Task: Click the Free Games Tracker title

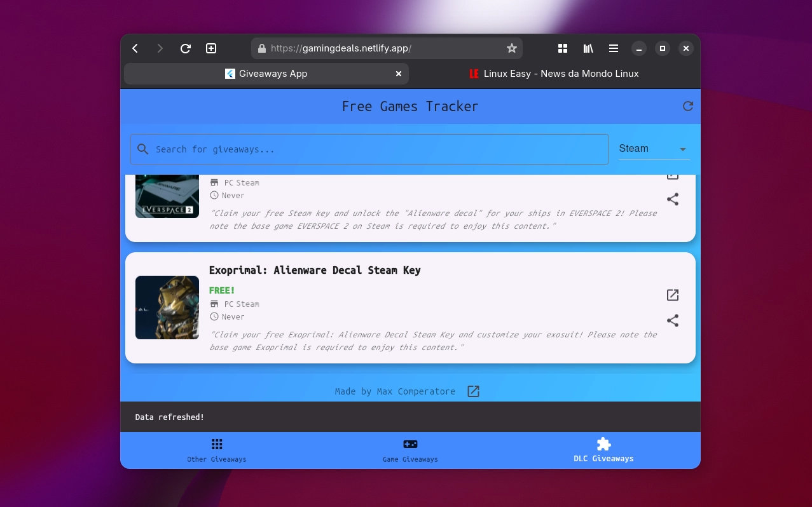Action: pyautogui.click(x=410, y=106)
